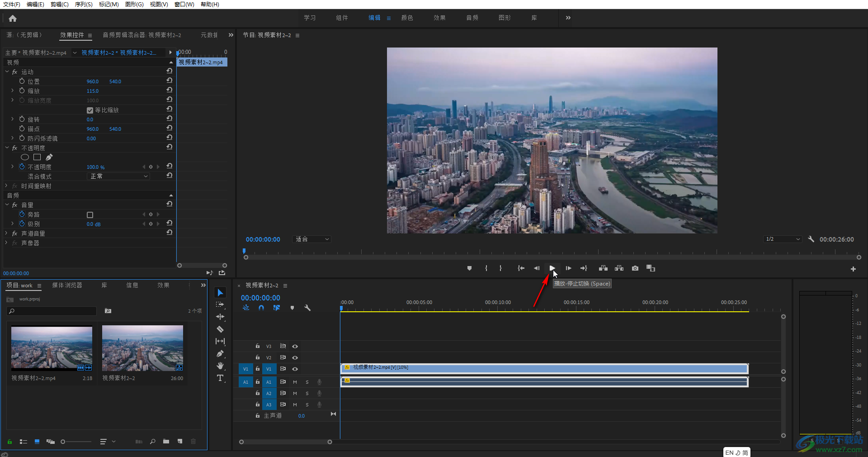This screenshot has width=868, height=457.
Task: Open timeline display settings wrench
Action: (307, 308)
